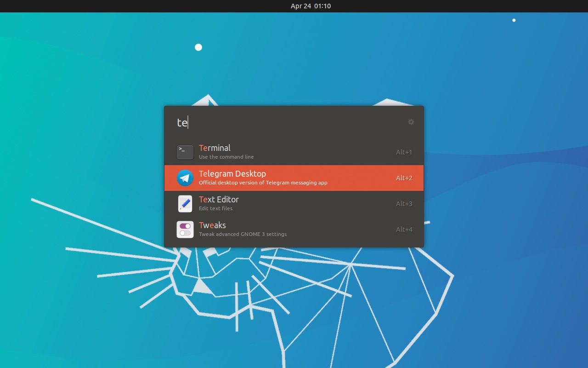Click the Tweaks switches icon
588x368 pixels.
185,230
